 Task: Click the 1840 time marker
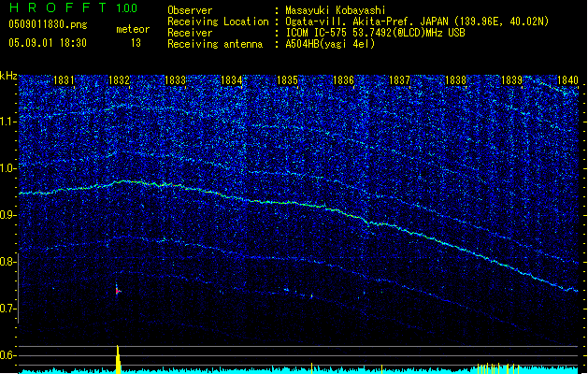click(567, 80)
